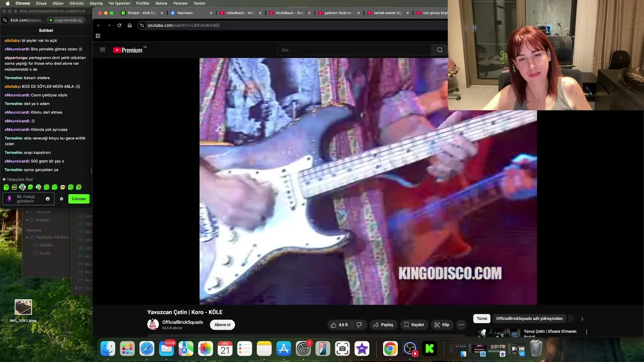Open Safari from the Dock
Screen dimensions: 644x362
click(x=147, y=348)
